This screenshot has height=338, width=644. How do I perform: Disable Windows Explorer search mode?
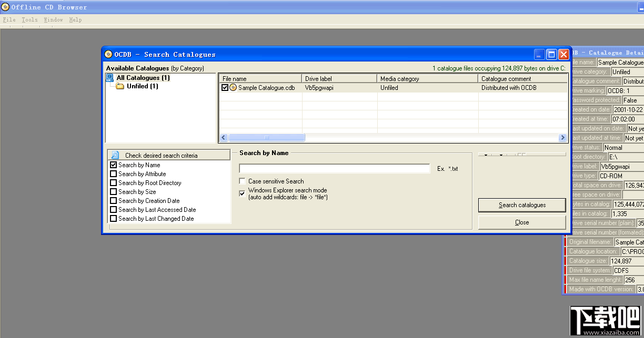point(242,193)
